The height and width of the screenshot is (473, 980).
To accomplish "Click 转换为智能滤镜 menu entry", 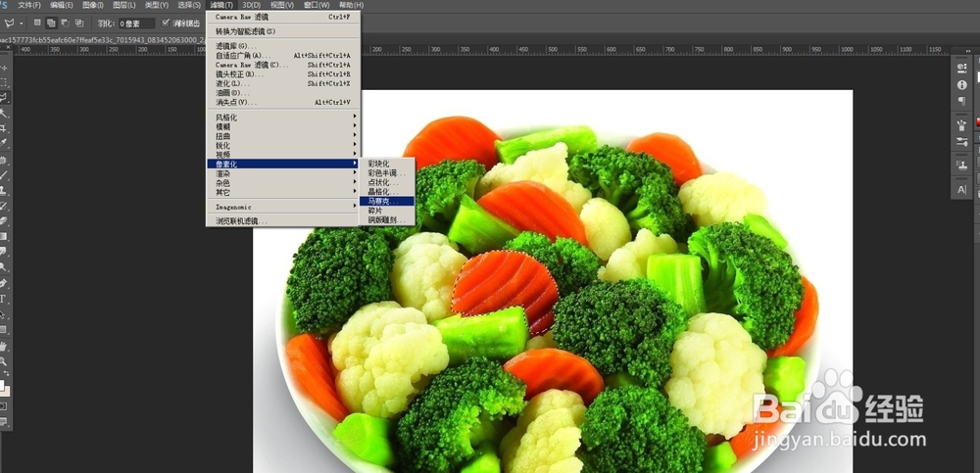I will (x=284, y=31).
